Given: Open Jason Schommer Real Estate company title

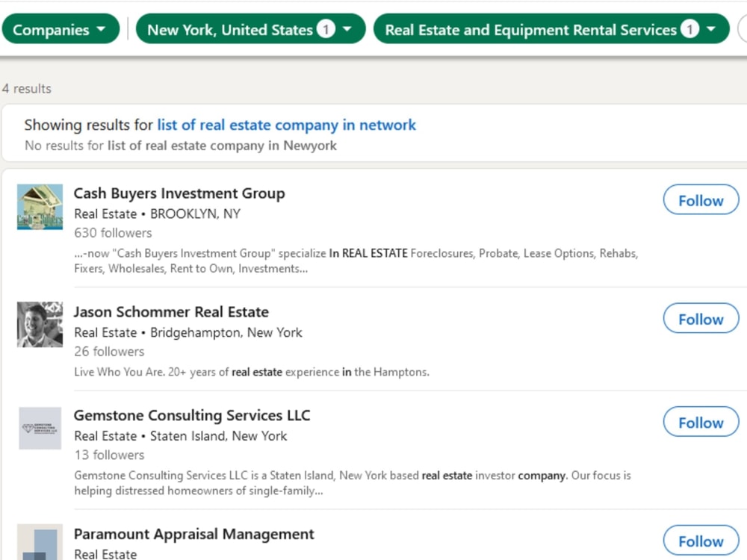Looking at the screenshot, I should (171, 312).
